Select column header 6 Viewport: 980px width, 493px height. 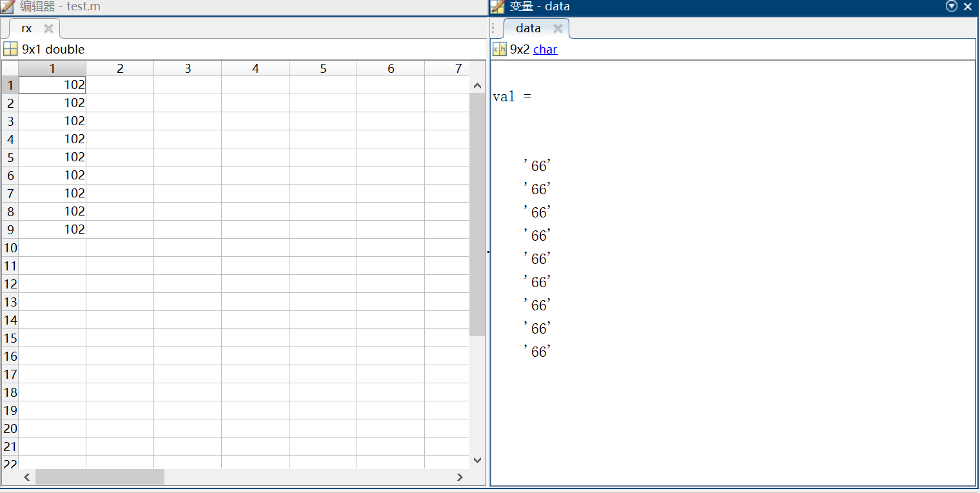pos(391,68)
